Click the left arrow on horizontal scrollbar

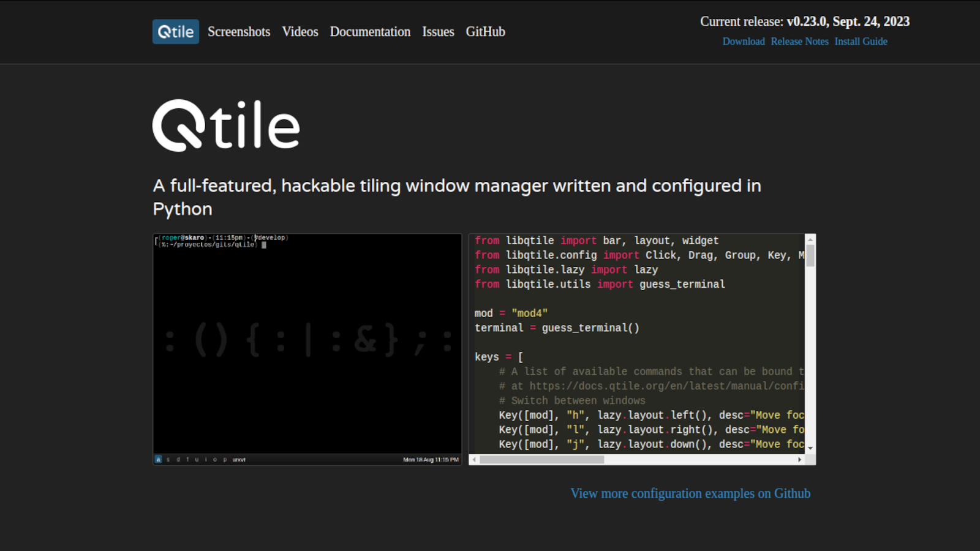(473, 459)
